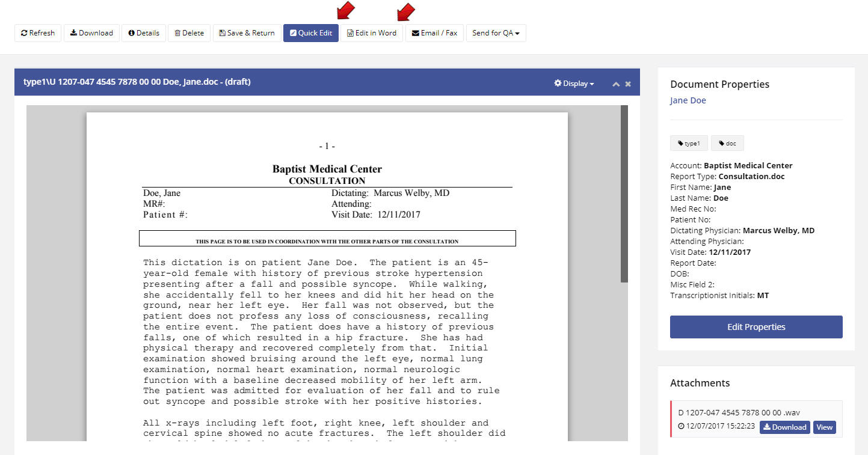This screenshot has height=455, width=868.
Task: Open the document in Edit in Word
Action: click(x=372, y=33)
